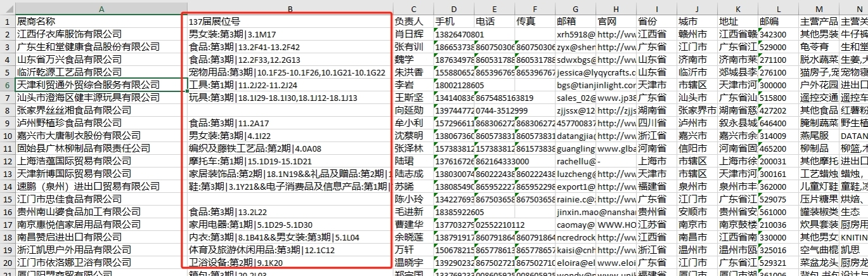Select province cell 四川省
This screenshot has height=276, width=868.
656,122
